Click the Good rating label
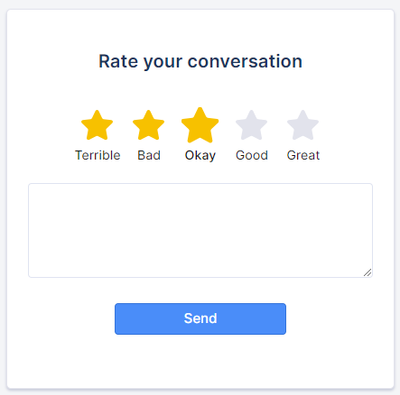This screenshot has width=400, height=395. tap(252, 155)
